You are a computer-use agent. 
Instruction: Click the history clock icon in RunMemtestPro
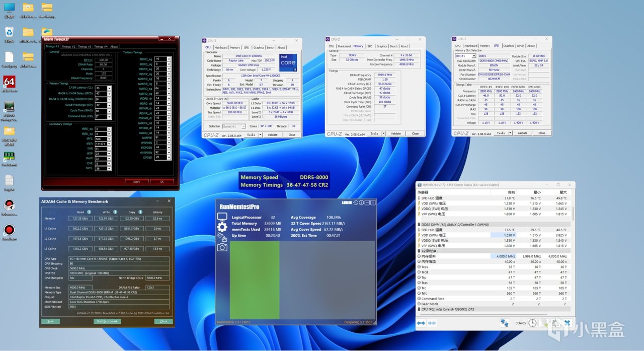click(356, 202)
